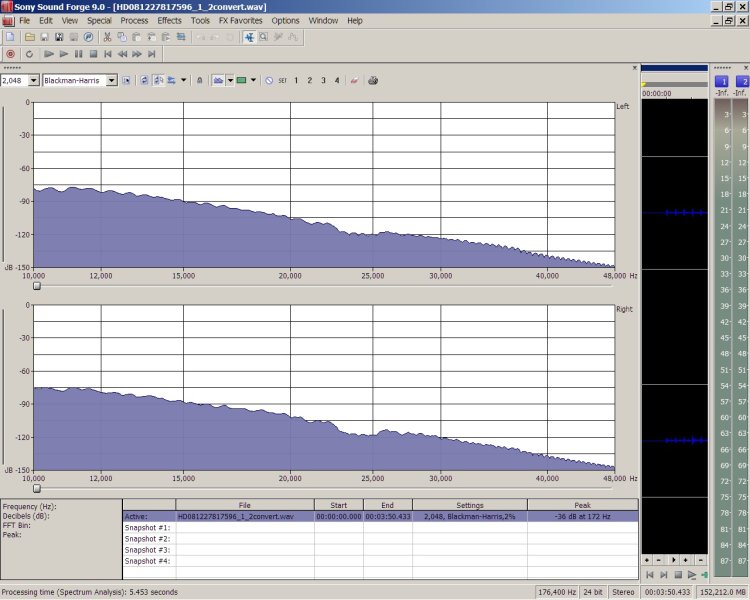
Task: Open the green graph color dropdown arrow
Action: [253, 80]
